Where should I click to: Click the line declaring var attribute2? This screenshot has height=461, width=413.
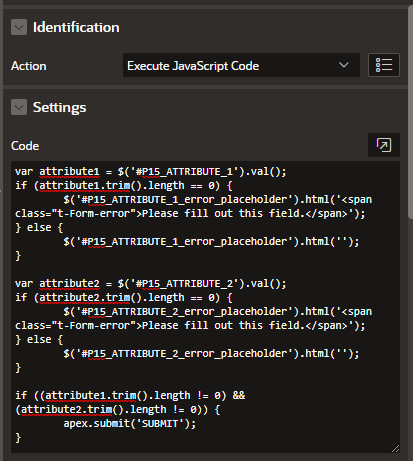tap(151, 283)
